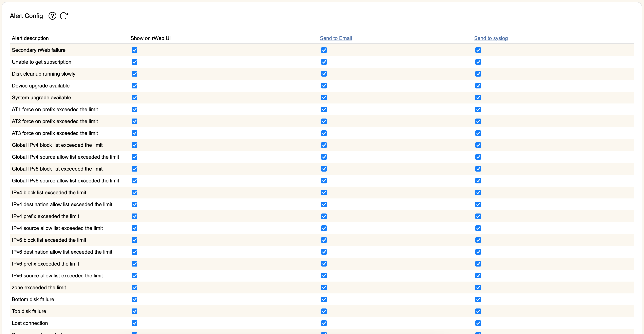Toggle syslog for IPv4 prefix exceeded the limit
Screen dimensions: 644x334
point(478,216)
